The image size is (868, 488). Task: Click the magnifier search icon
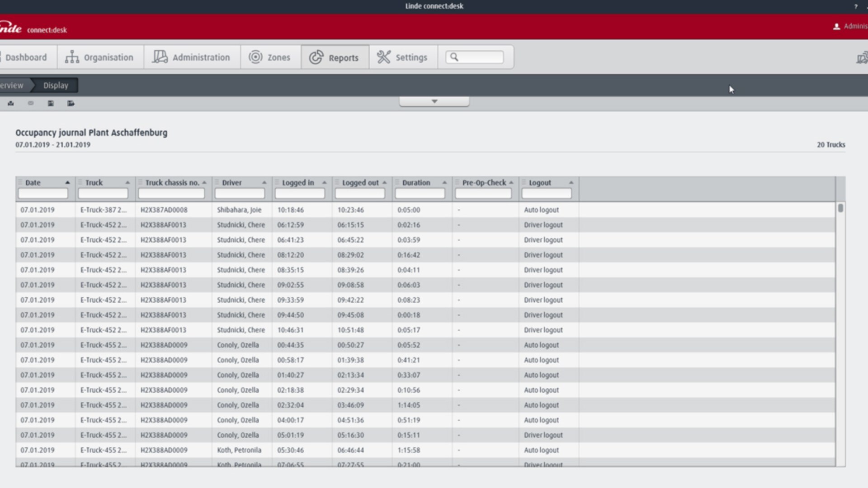[454, 57]
